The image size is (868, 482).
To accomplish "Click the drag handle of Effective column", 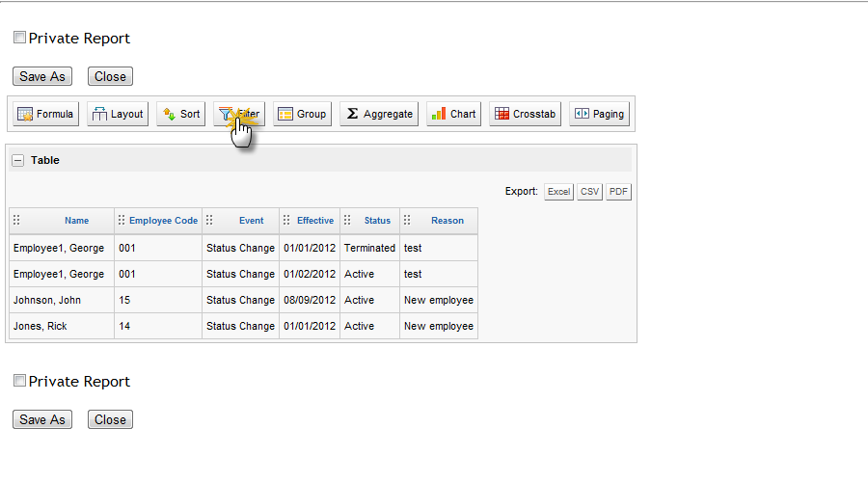I will coord(286,220).
